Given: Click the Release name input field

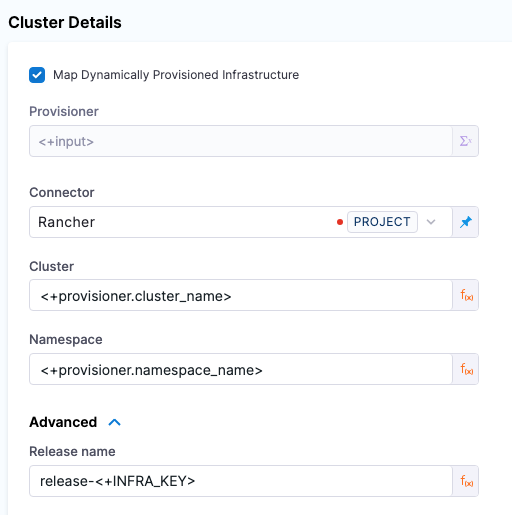Looking at the screenshot, I should (241, 481).
